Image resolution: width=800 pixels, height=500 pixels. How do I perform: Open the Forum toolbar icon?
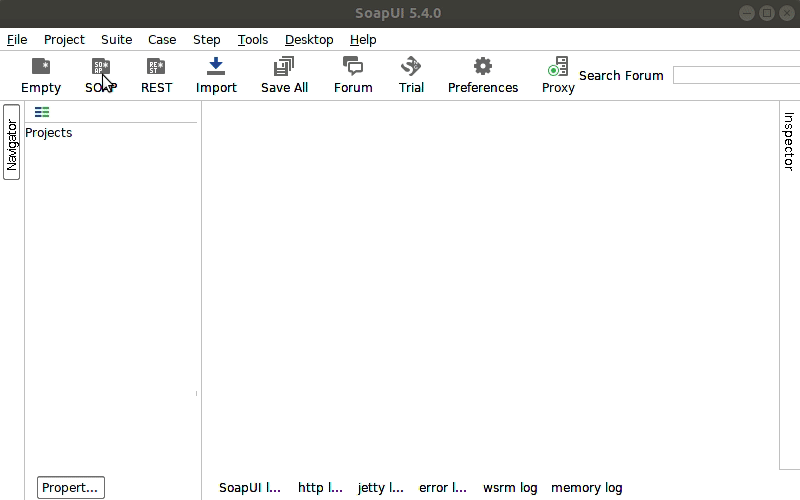click(x=353, y=76)
